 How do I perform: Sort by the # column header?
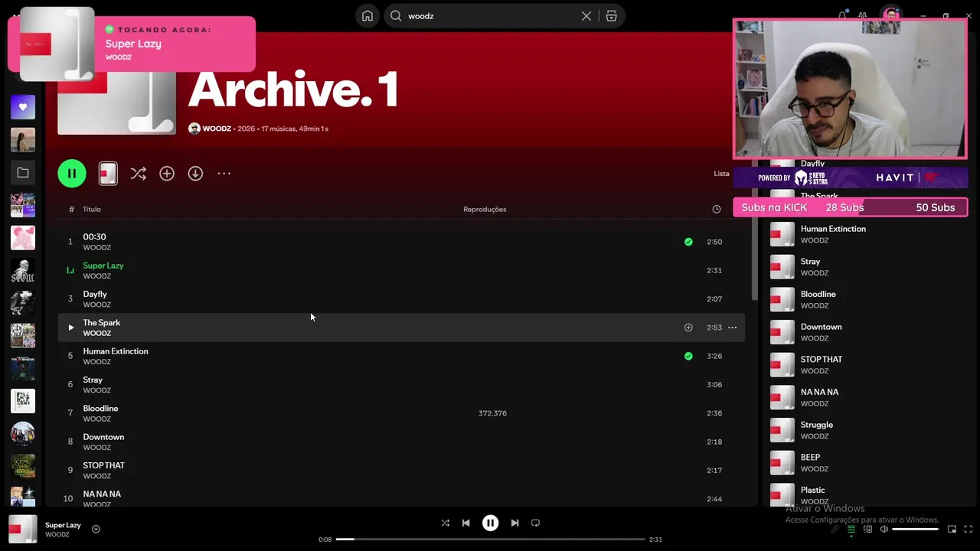[71, 209]
